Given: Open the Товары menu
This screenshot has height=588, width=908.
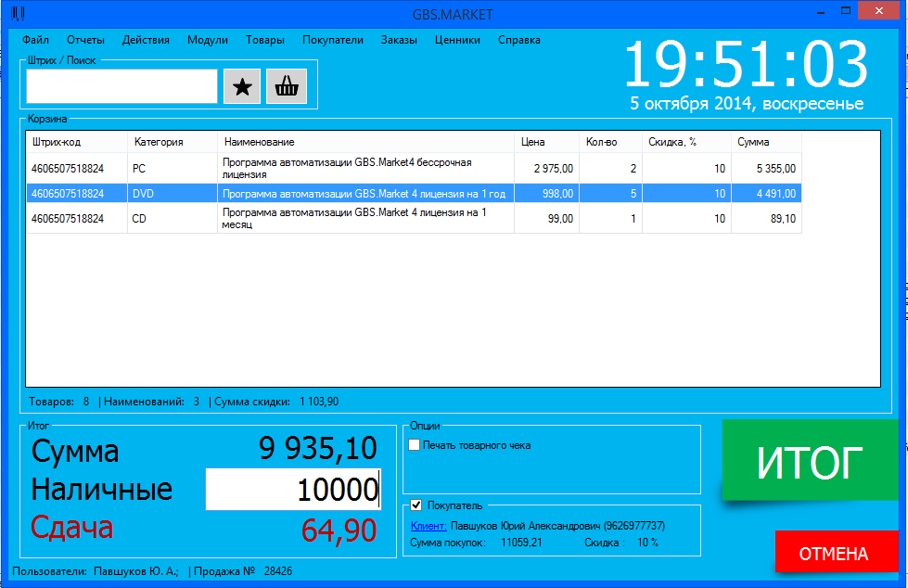Looking at the screenshot, I should point(264,40).
